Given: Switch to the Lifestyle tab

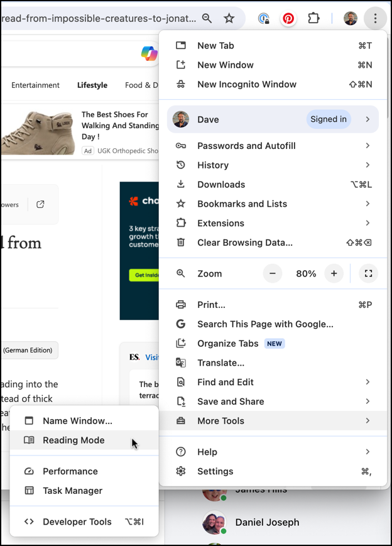Looking at the screenshot, I should pos(92,85).
